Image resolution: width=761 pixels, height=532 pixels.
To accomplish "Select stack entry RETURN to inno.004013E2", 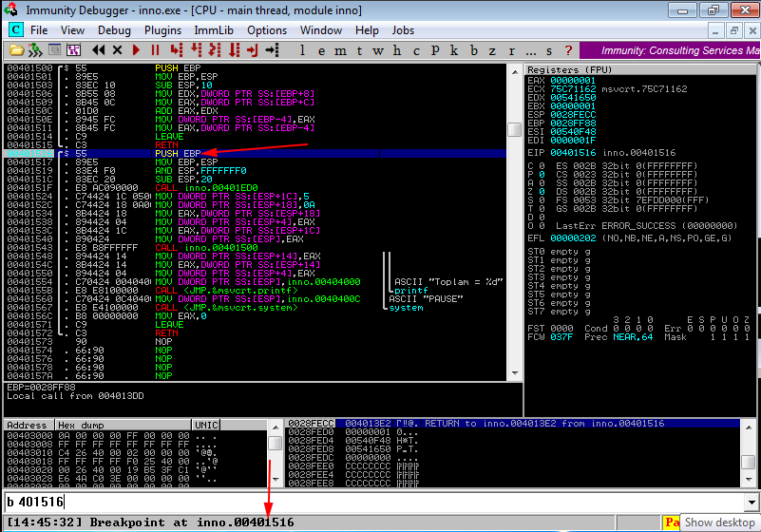I will point(512,424).
